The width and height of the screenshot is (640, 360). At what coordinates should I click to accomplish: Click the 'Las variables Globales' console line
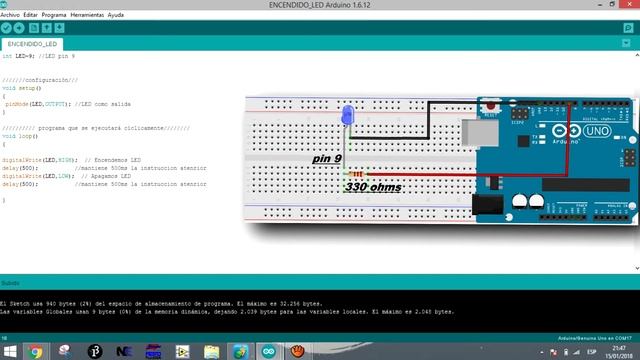point(227,312)
